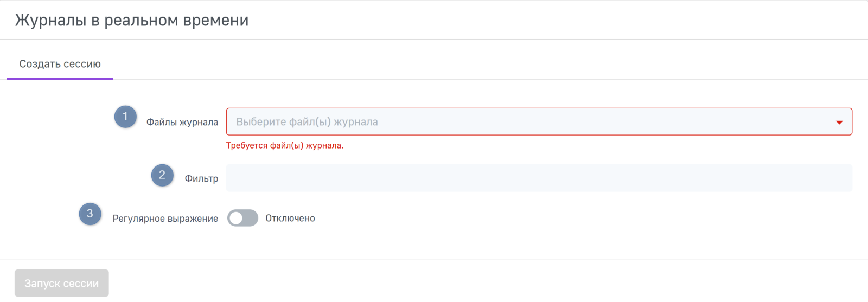
Task: Click the "Выберите файл(ы) журнала" placeholder text
Action: point(307,122)
